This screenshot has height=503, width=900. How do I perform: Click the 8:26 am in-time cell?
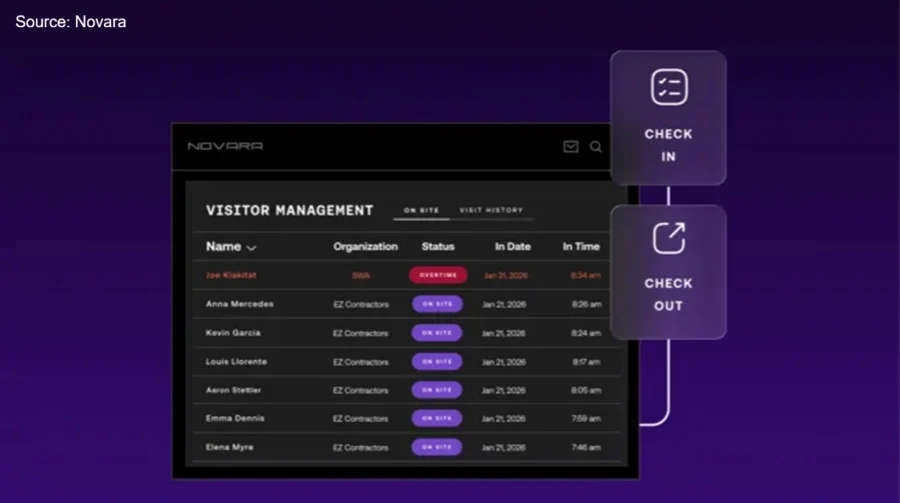coord(586,304)
